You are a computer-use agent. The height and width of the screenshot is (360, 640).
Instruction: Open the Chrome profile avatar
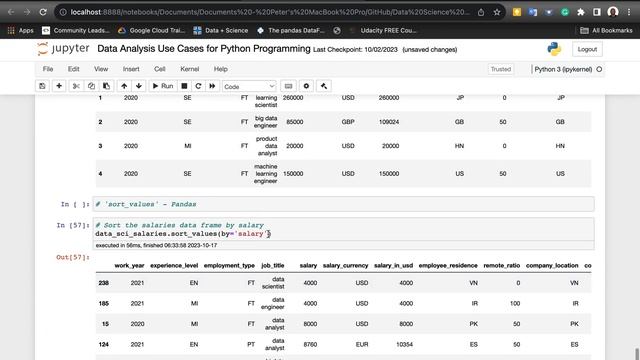coord(613,12)
